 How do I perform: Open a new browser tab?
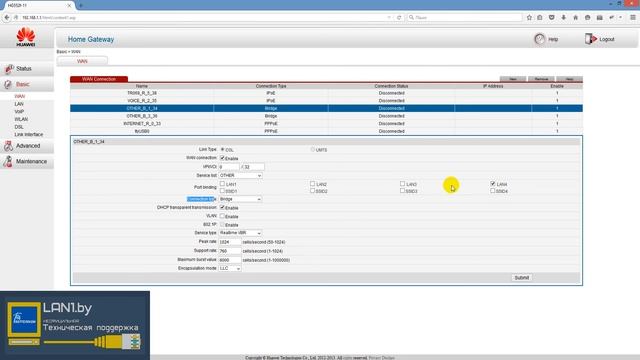(x=81, y=5)
